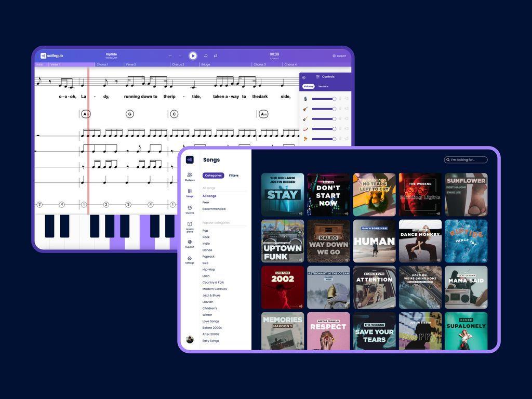Filter by Country & Folk category
532x399 pixels.
coord(213,282)
